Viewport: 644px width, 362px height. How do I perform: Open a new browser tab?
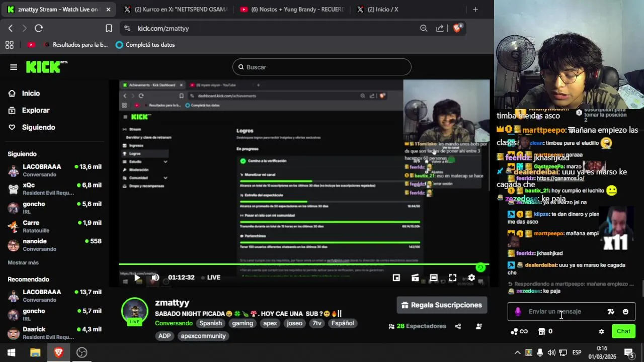tap(475, 9)
